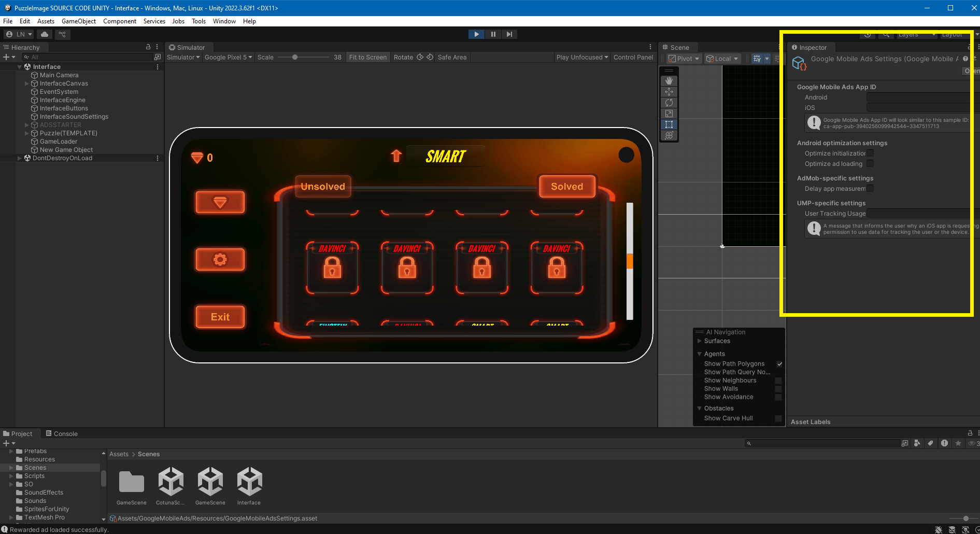Click the Unsolved tab button in game

coord(323,187)
